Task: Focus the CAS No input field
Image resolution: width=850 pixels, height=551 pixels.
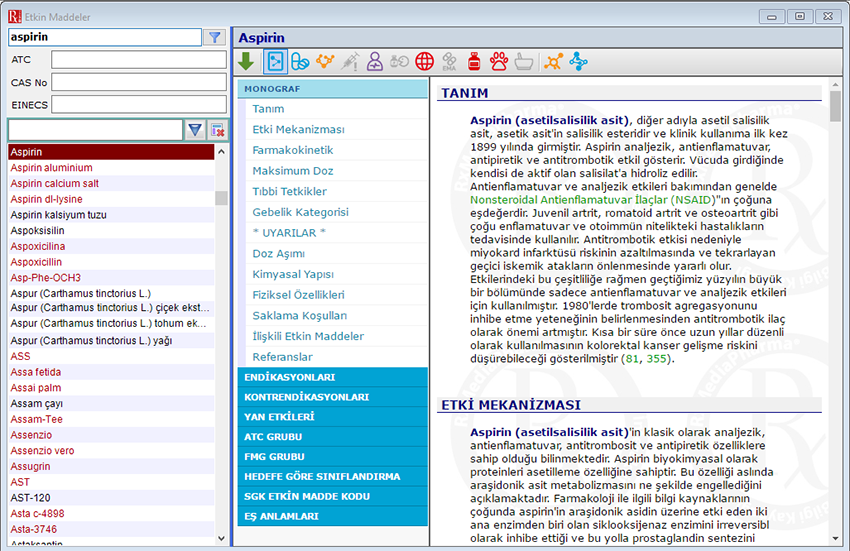Action: (139, 82)
